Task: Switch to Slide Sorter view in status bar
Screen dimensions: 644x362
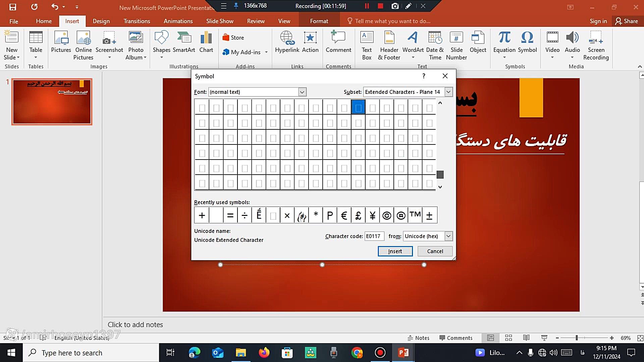Action: point(508,338)
